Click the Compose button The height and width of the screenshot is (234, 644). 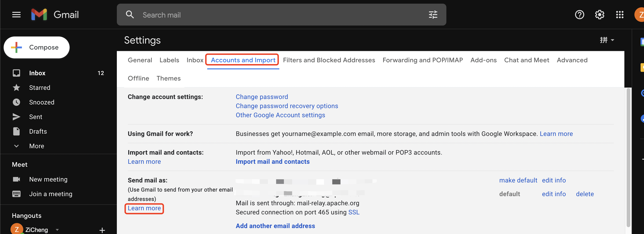tap(37, 47)
